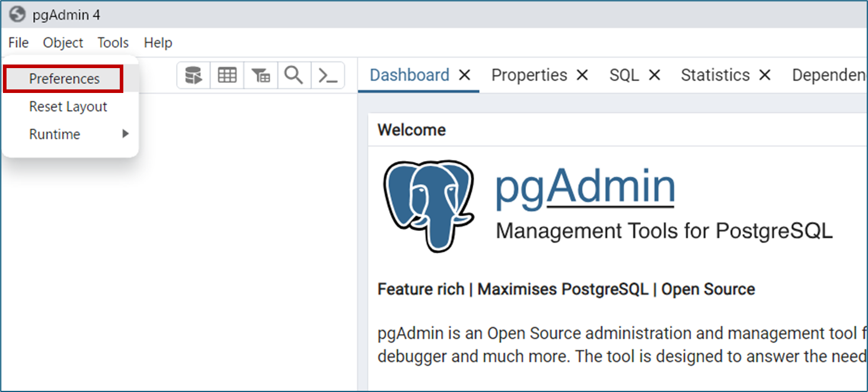Screen dimensions: 868x392
Task: Click the Filtered Rows icon
Action: point(261,75)
